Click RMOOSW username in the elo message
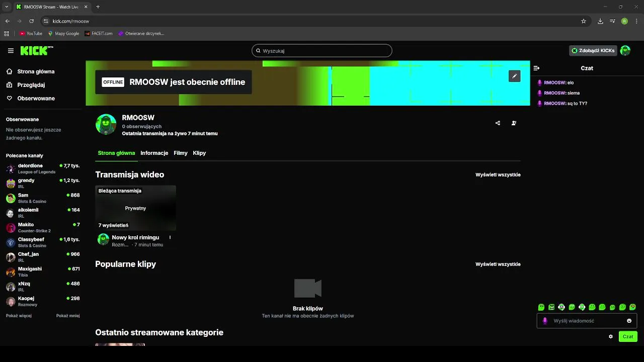Screen dimensions: 644x362 554,83
